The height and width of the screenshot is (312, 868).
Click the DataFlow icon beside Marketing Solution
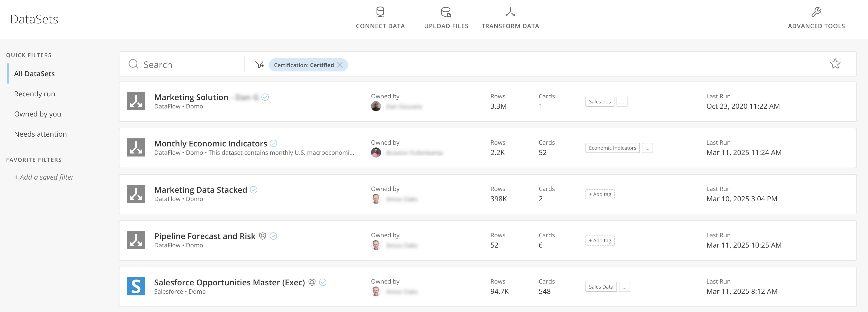click(136, 100)
